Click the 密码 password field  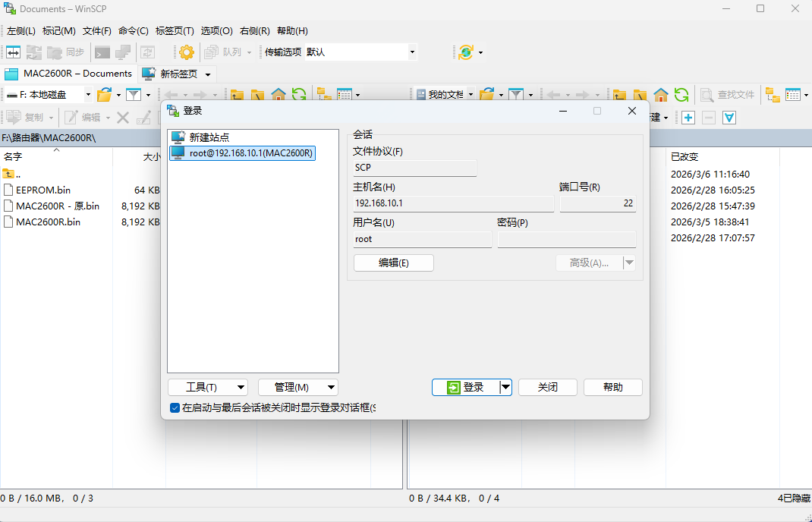(567, 239)
